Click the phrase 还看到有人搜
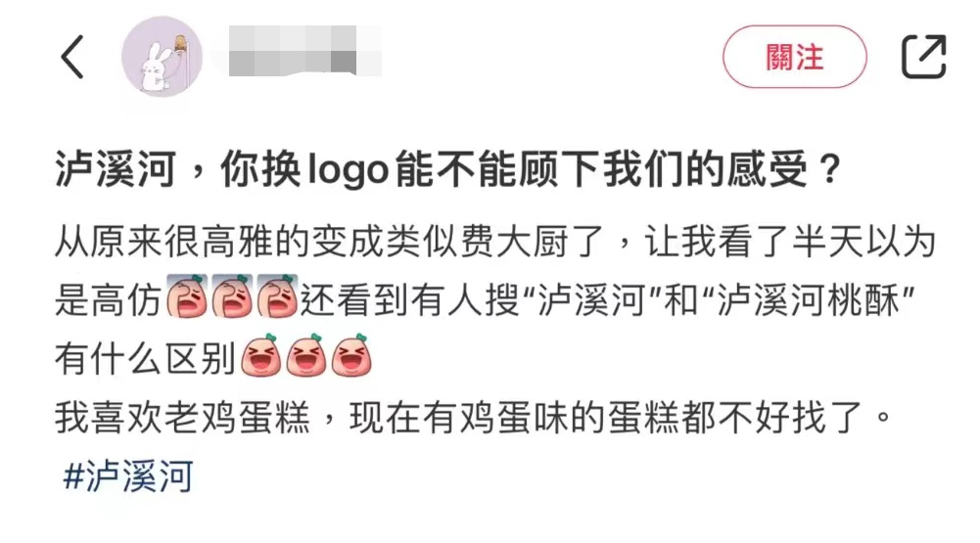Screen dimensions: 980x543 point(409,300)
